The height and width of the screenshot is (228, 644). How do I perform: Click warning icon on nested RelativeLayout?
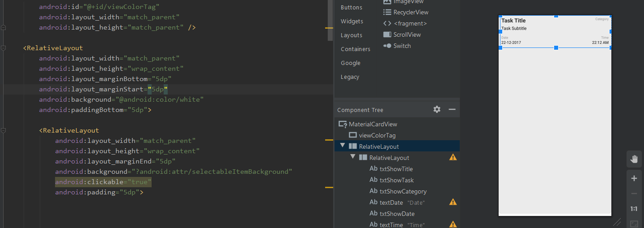pyautogui.click(x=453, y=158)
